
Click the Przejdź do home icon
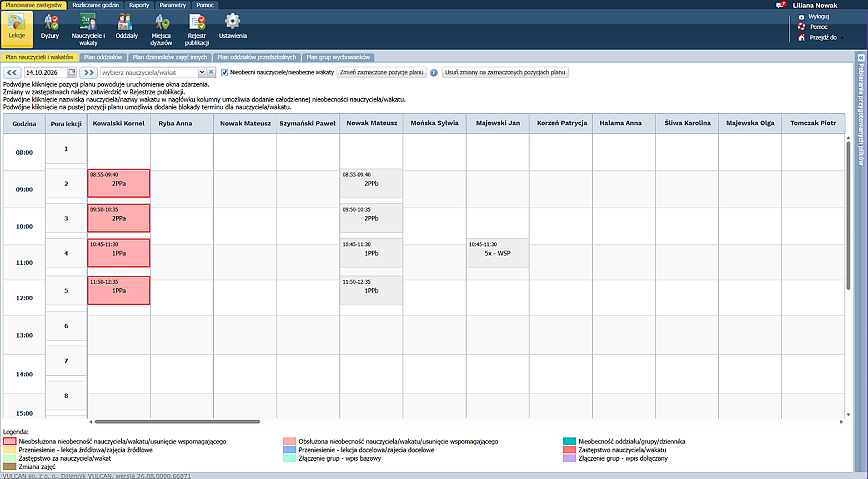pos(801,37)
